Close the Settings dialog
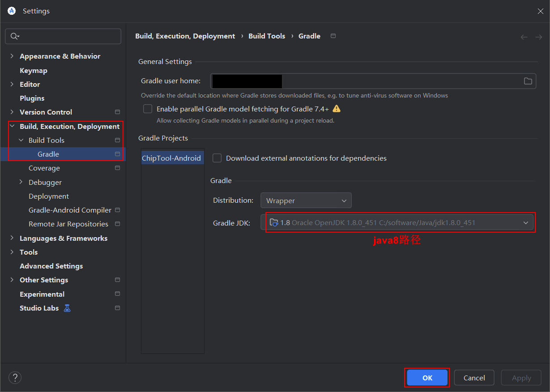550x392 pixels. (x=540, y=11)
